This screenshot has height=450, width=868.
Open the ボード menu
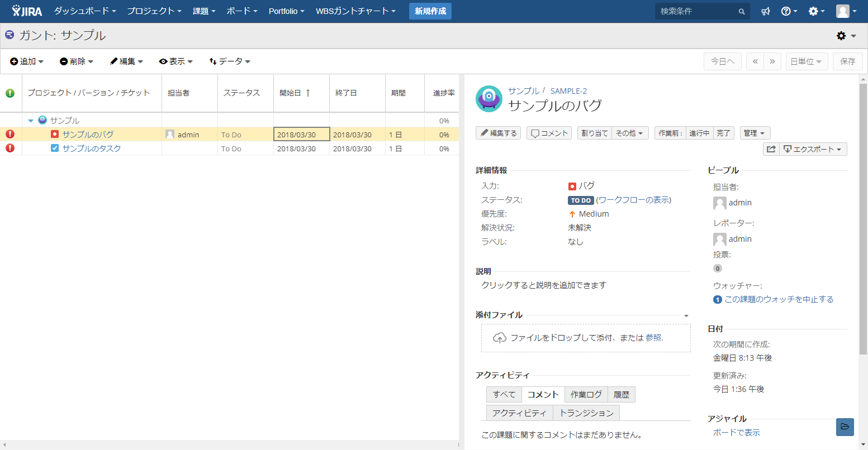(x=242, y=11)
